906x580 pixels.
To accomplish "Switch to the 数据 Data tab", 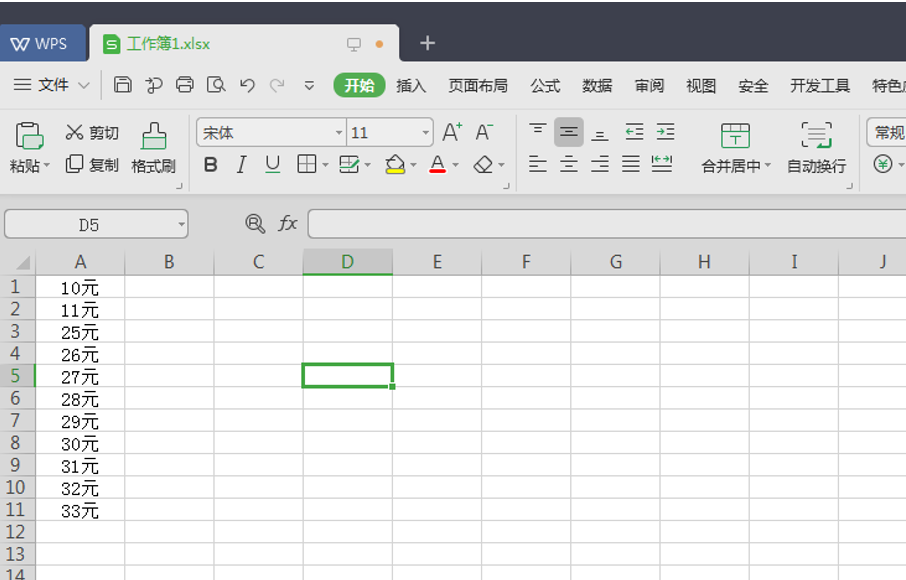I will click(597, 86).
